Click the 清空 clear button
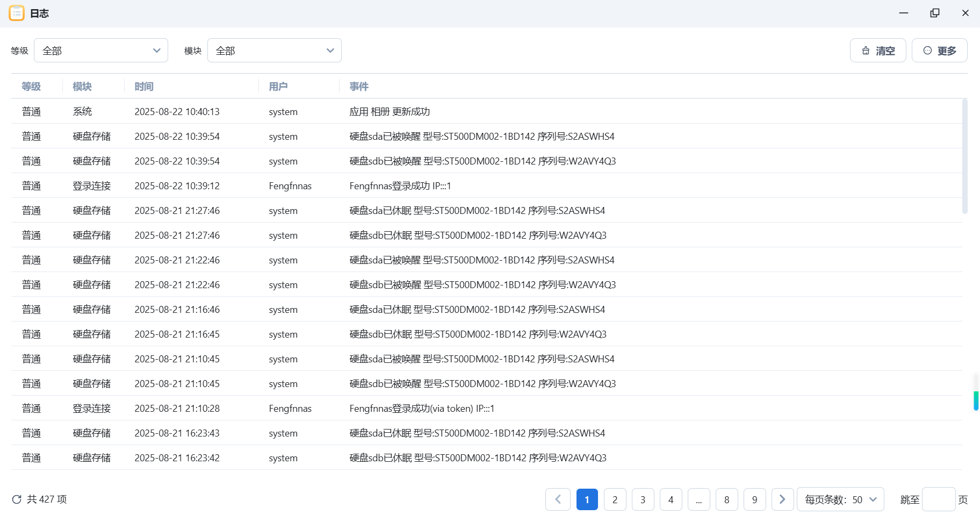The image size is (980, 522). [878, 51]
